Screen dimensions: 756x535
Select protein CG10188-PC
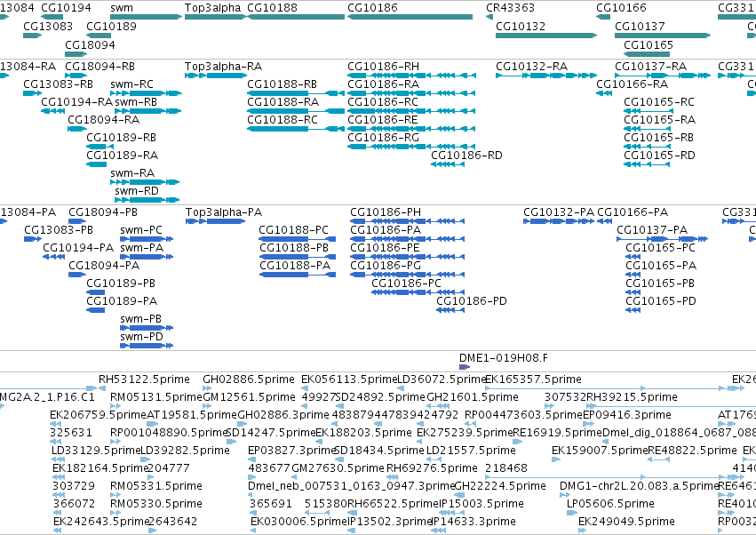pyautogui.click(x=298, y=239)
